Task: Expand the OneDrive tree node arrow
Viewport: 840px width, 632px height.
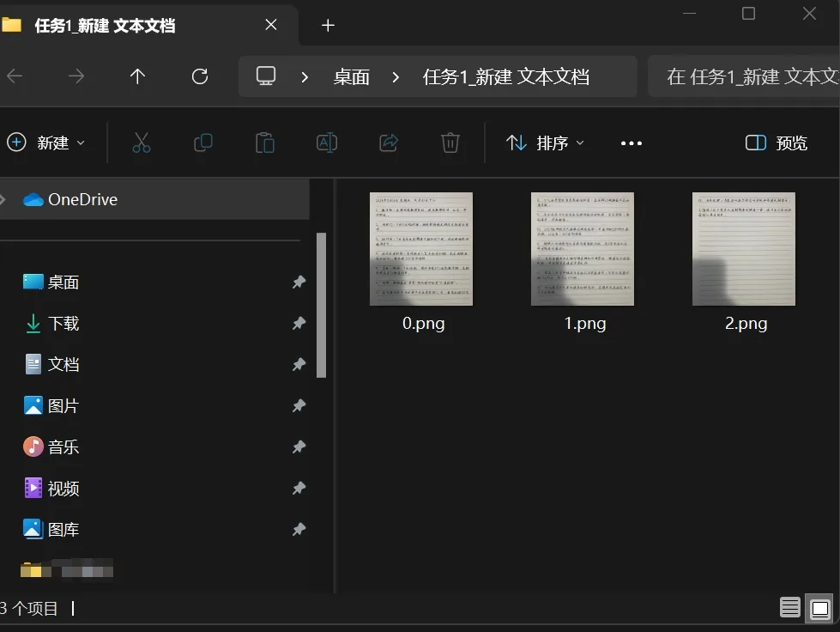Action: (x=3, y=199)
